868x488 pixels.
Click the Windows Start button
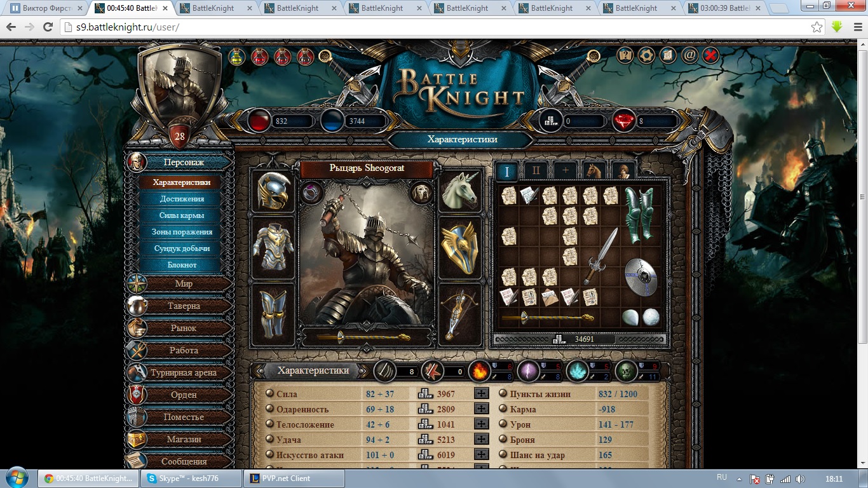coord(17,478)
